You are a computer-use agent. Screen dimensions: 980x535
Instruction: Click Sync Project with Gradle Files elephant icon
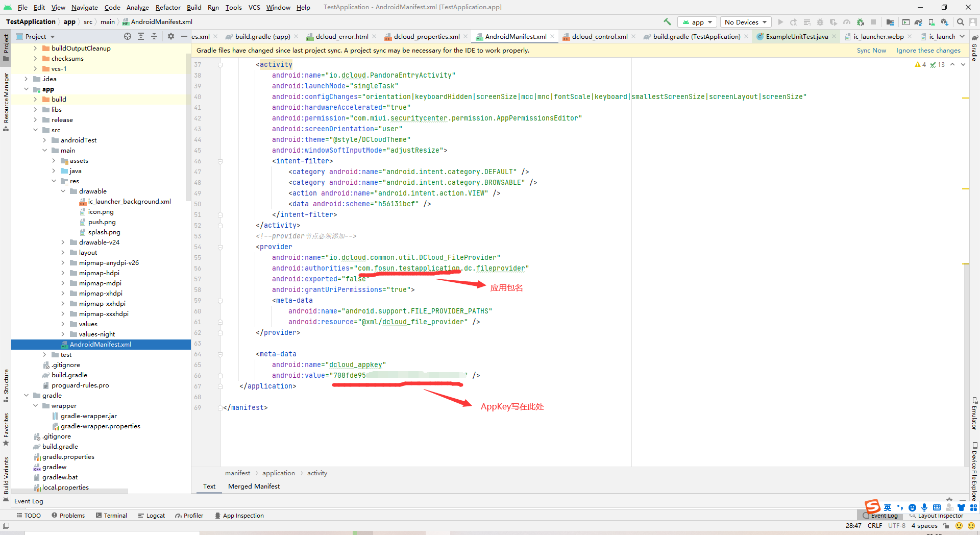point(918,22)
